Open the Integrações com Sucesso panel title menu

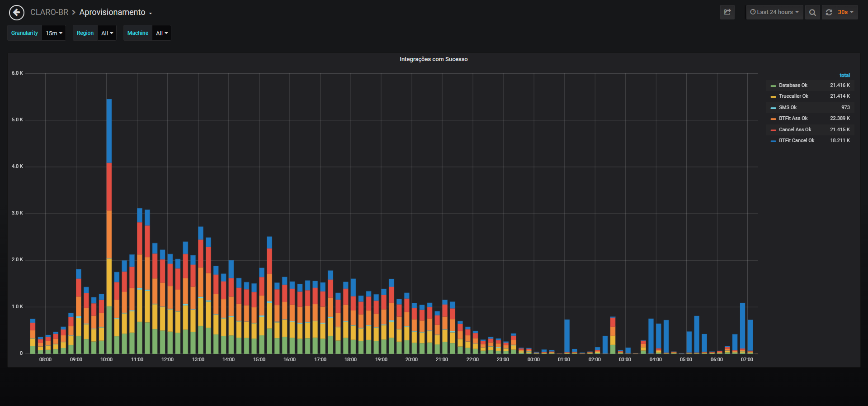pyautogui.click(x=434, y=59)
